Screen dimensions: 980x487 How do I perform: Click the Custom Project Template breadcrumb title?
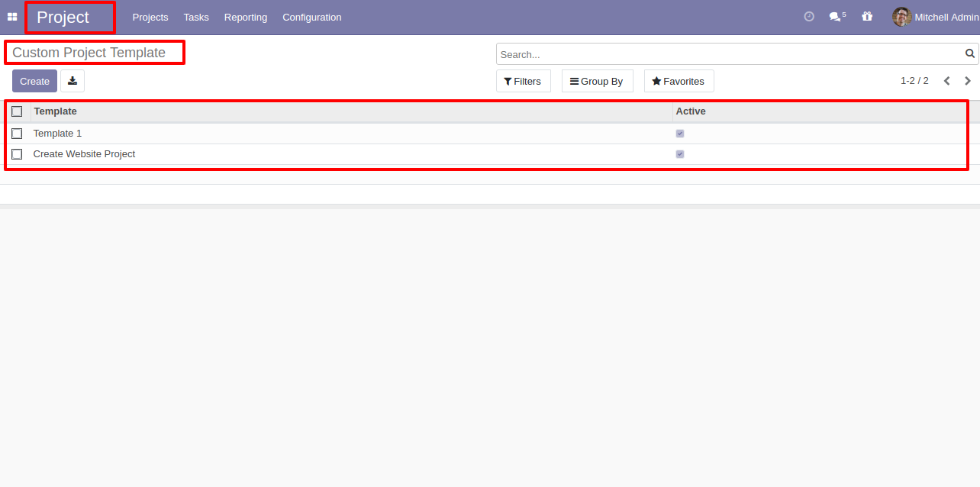tap(89, 53)
